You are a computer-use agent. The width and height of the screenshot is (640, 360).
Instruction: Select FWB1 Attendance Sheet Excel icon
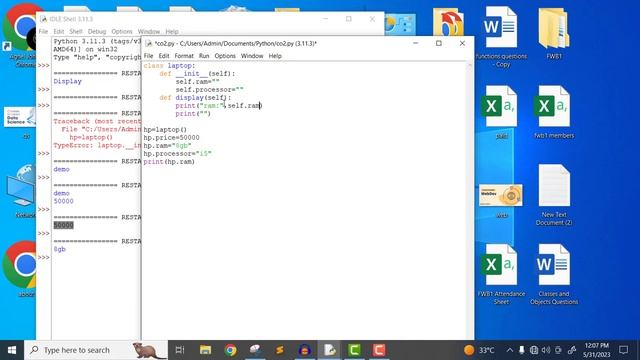click(501, 274)
